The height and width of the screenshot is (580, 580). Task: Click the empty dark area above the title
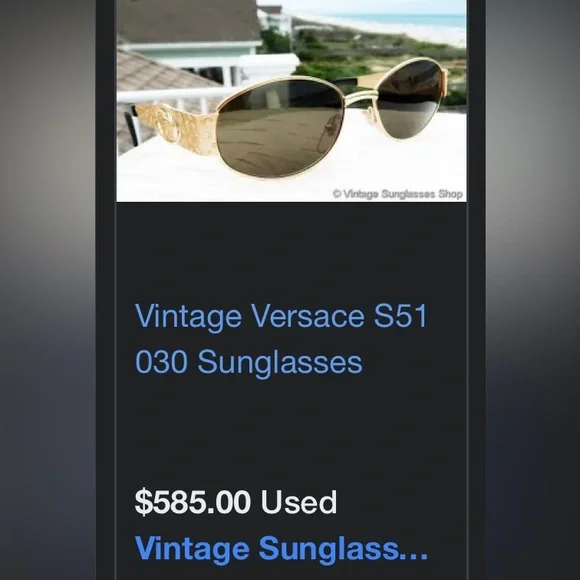[x=291, y=252]
